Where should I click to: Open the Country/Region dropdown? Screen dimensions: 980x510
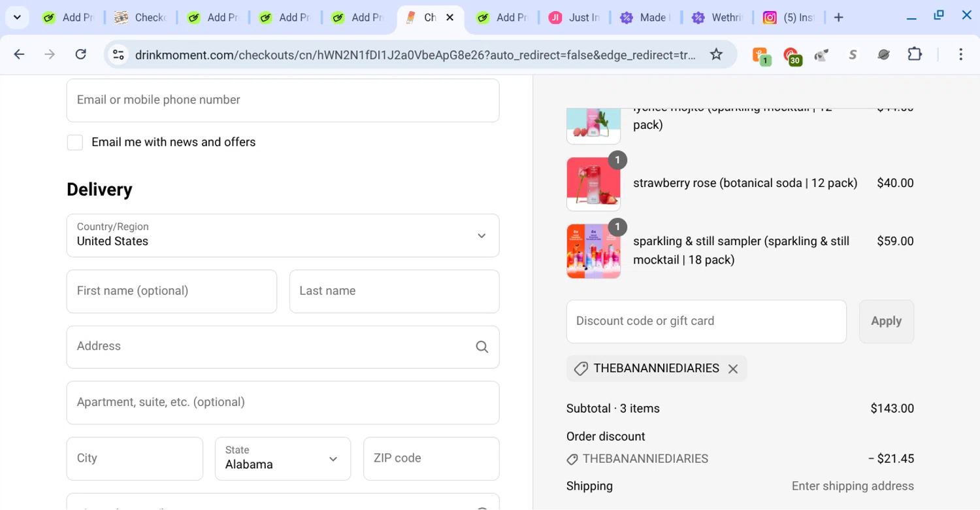(x=283, y=235)
